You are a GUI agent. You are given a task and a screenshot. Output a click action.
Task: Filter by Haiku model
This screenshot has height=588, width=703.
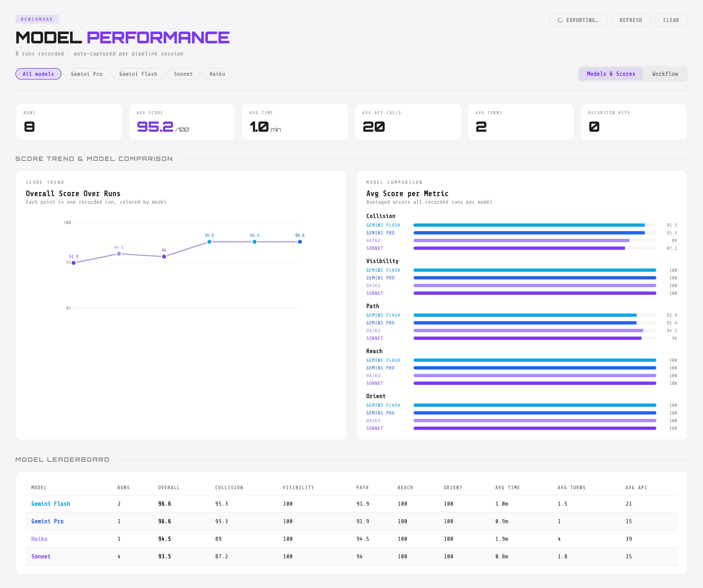217,74
